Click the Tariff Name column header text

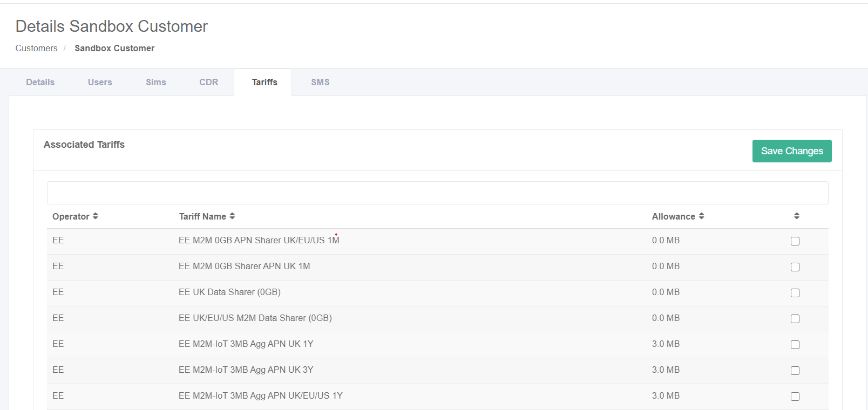(x=202, y=216)
